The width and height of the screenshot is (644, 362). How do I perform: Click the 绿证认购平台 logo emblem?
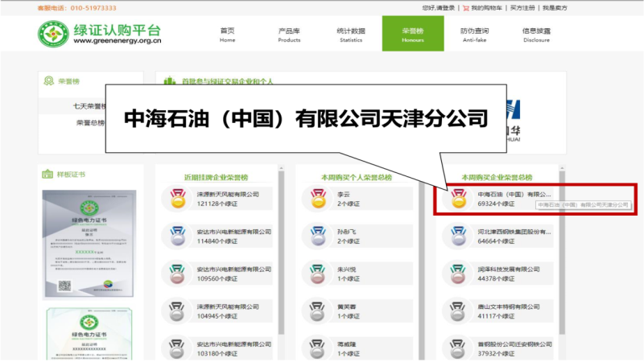click(x=53, y=34)
